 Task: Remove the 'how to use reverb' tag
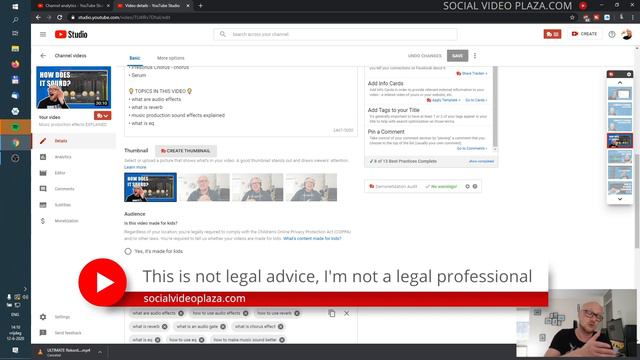coord(297,313)
